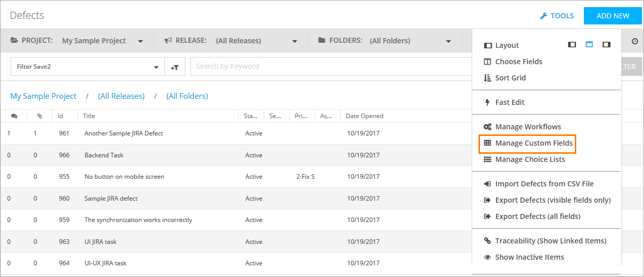Focus the Search by Keyword field
Image resolution: width=644 pixels, height=277 pixels.
(331, 66)
